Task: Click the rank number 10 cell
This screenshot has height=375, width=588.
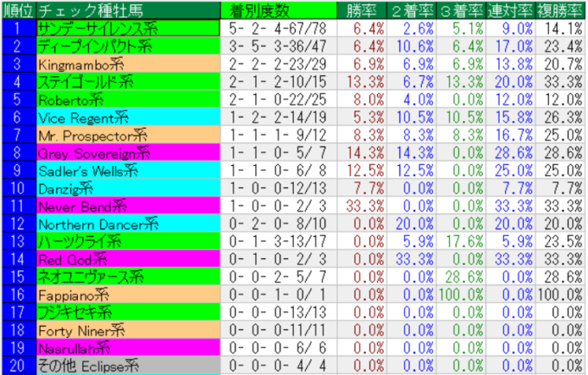Action: [x=18, y=188]
